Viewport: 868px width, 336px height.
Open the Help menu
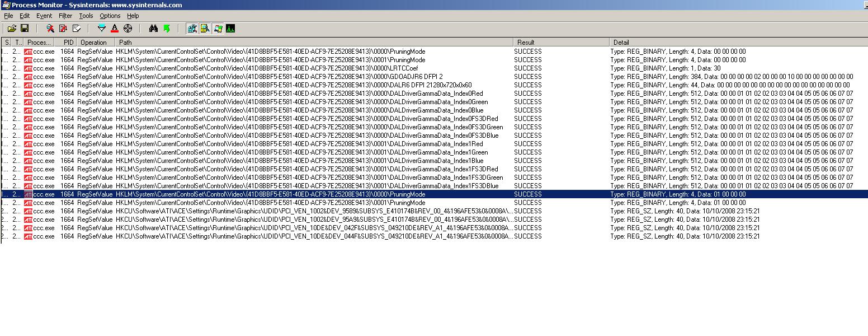pos(133,16)
